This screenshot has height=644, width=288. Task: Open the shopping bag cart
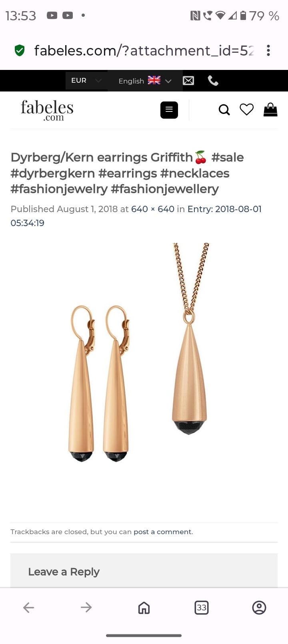point(270,109)
